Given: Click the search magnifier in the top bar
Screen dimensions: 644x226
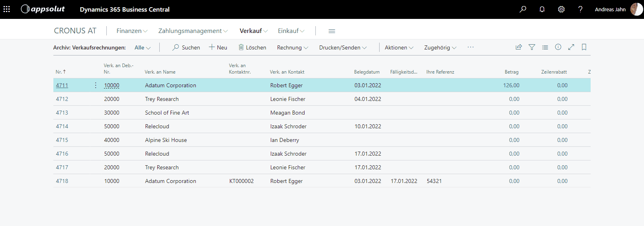Looking at the screenshot, I should pos(523,9).
